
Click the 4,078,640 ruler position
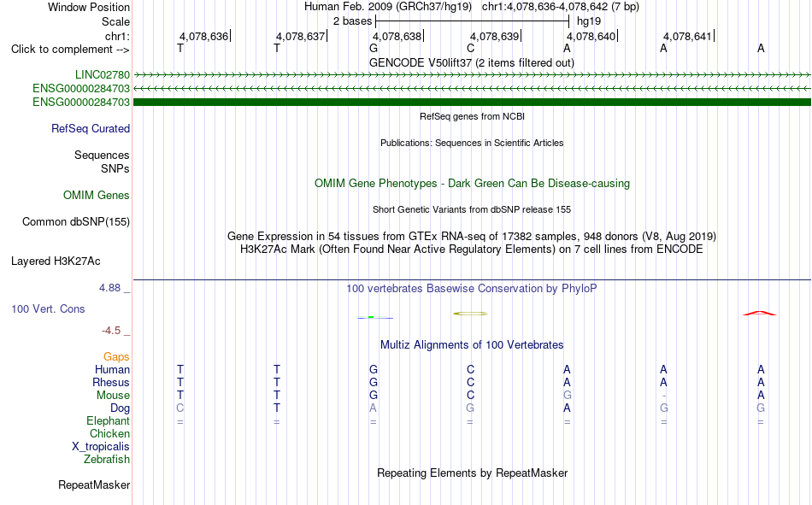(591, 36)
